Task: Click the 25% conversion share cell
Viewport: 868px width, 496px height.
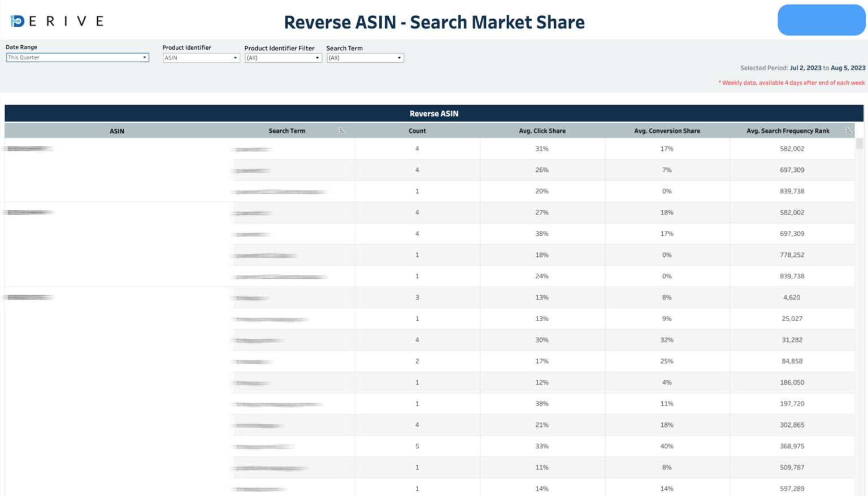Action: point(667,361)
